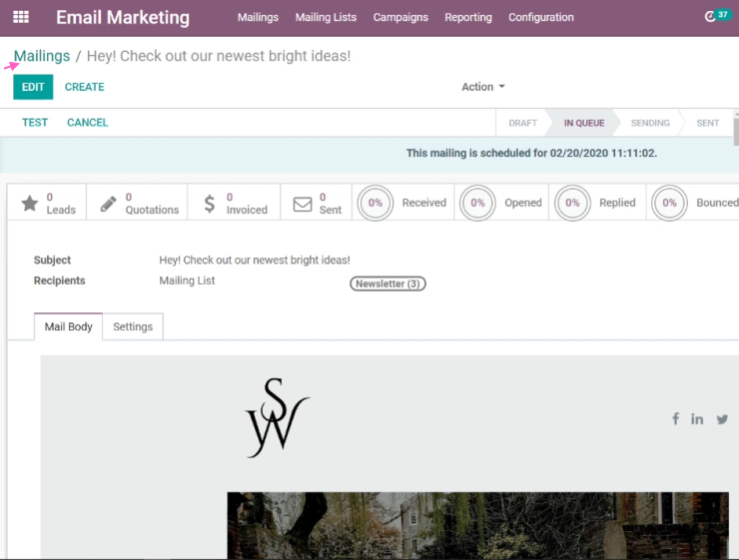Open the Facebook icon in mail body
739x560 pixels.
pos(675,418)
